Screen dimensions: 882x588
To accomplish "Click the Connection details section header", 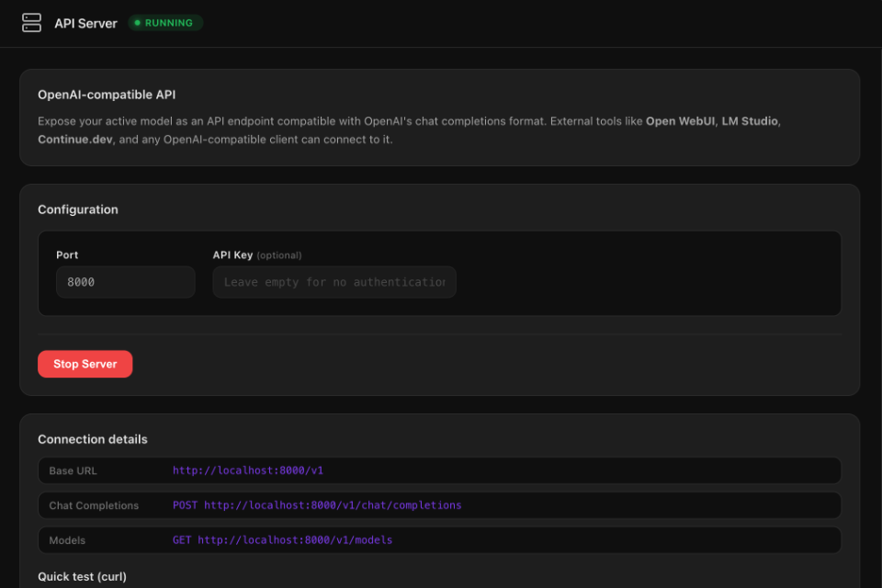I will (x=92, y=439).
